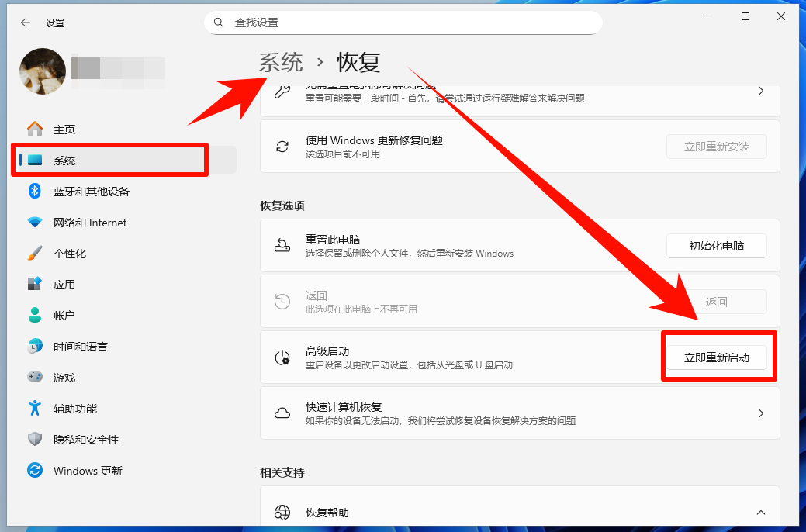This screenshot has width=806, height=532.
Task: Click the 使用 Windows 更新修复问题 title
Action: [x=374, y=140]
